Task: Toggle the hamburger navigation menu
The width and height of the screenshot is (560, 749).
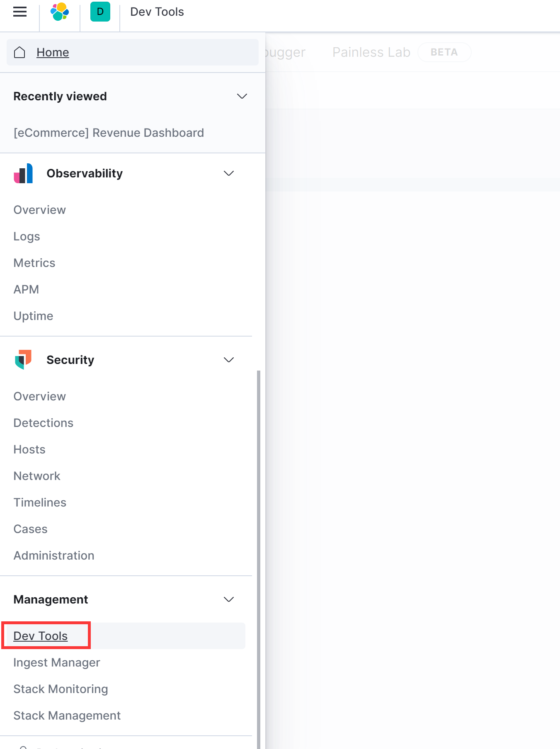Action: [19, 12]
